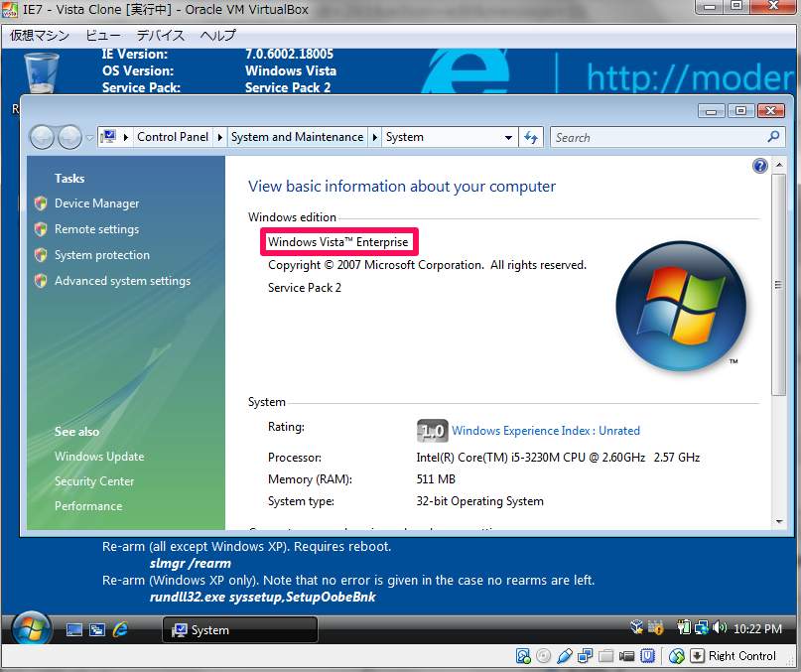Image resolution: width=801 pixels, height=672 pixels.
Task: Open Advanced system settings
Action: coord(122,281)
